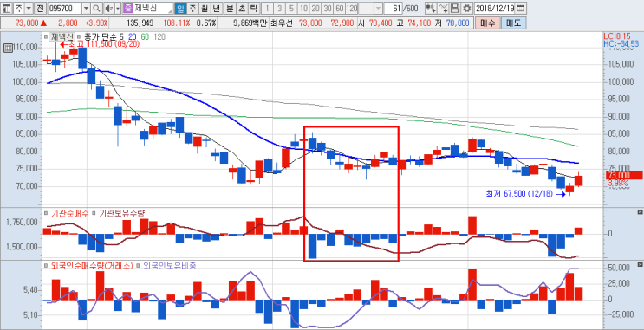Select the 20 moving average legend
Screen dimensions: 644x330
tap(133, 37)
